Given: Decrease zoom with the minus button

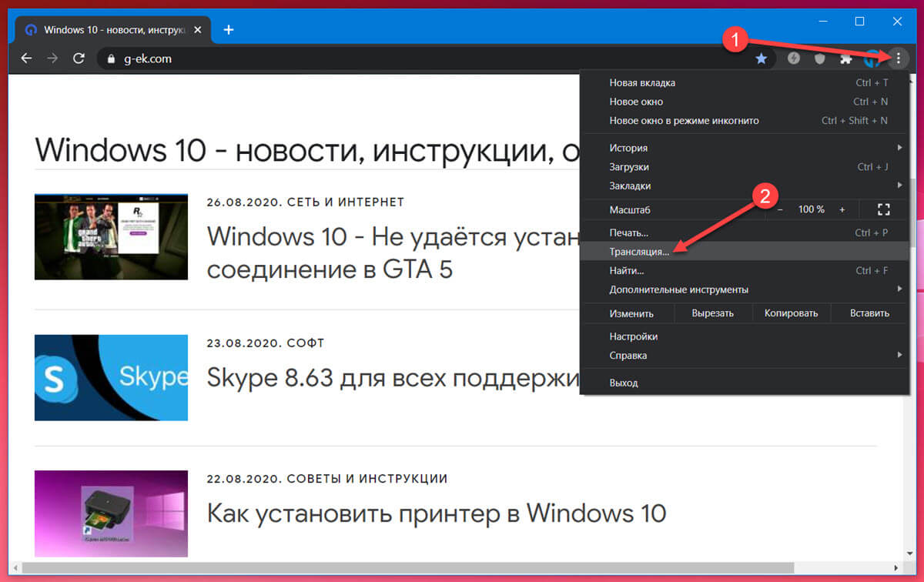Looking at the screenshot, I should coord(780,209).
